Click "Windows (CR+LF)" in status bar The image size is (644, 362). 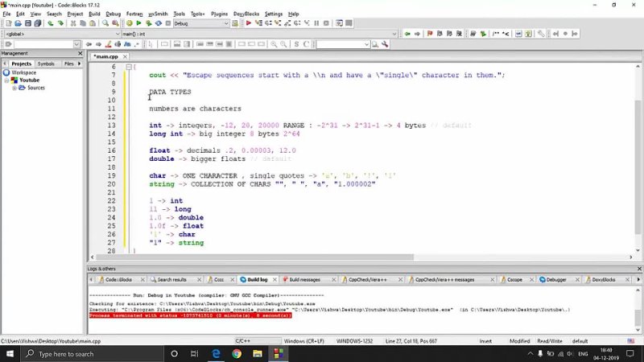[304, 341]
